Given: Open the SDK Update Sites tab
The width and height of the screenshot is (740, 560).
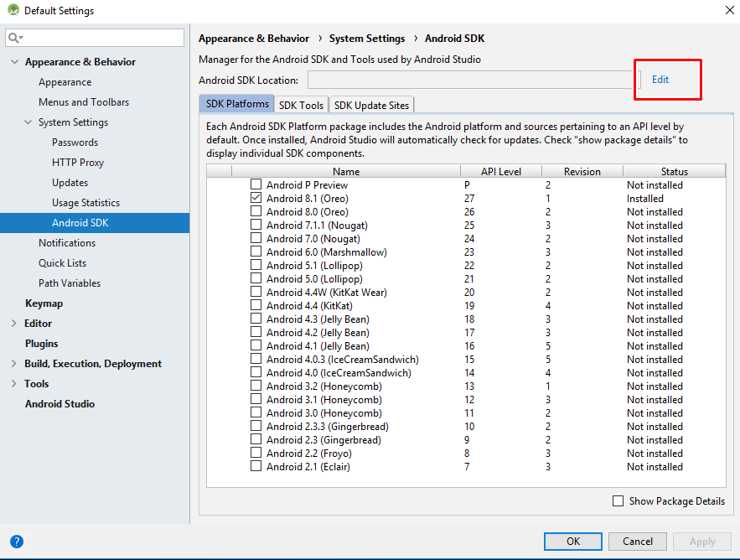Looking at the screenshot, I should pyautogui.click(x=371, y=106).
